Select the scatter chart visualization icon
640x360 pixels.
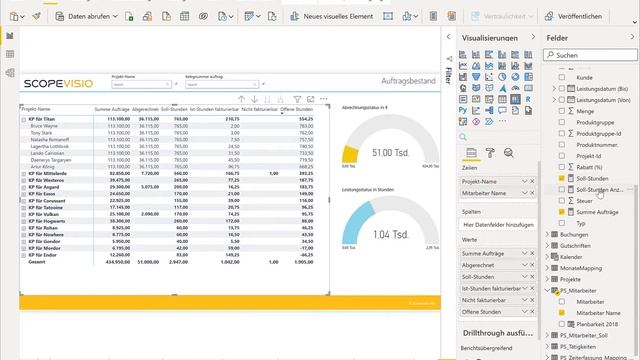tap(489, 77)
